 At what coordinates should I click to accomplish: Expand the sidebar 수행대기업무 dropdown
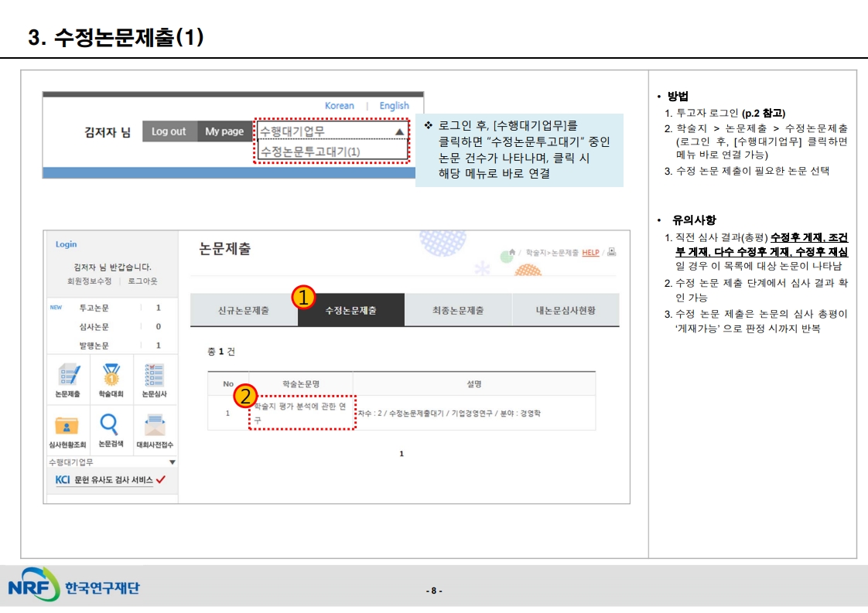(112, 462)
